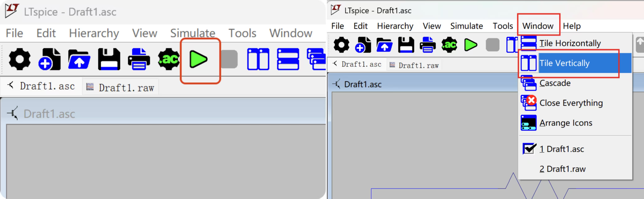Create new schematic in right window toolbar

pyautogui.click(x=363, y=45)
